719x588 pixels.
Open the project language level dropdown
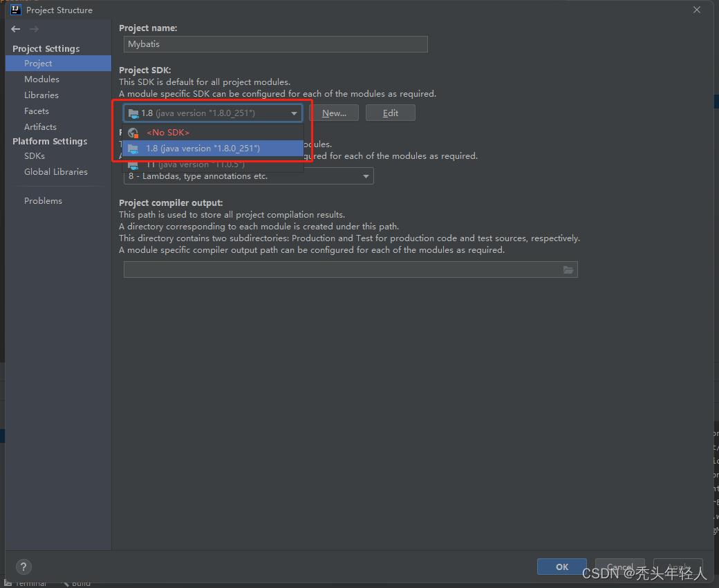coord(248,176)
